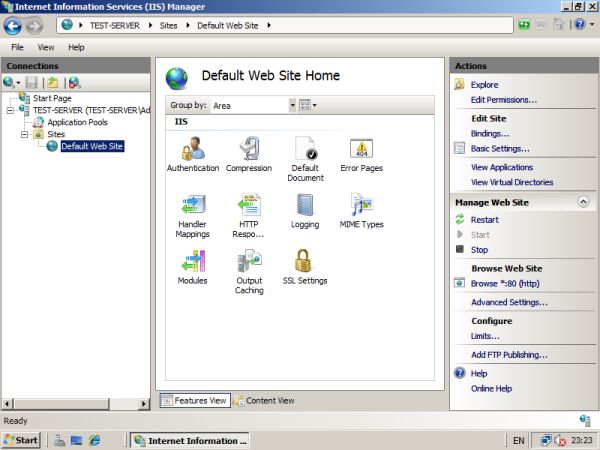Open Handler Mappings feature
Image resolution: width=600 pixels, height=450 pixels.
[x=192, y=216]
